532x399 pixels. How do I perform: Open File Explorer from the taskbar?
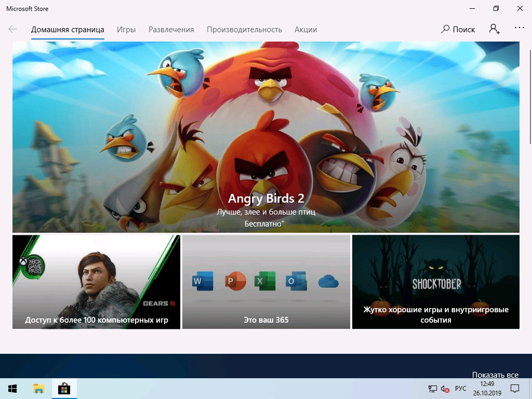pos(38,389)
